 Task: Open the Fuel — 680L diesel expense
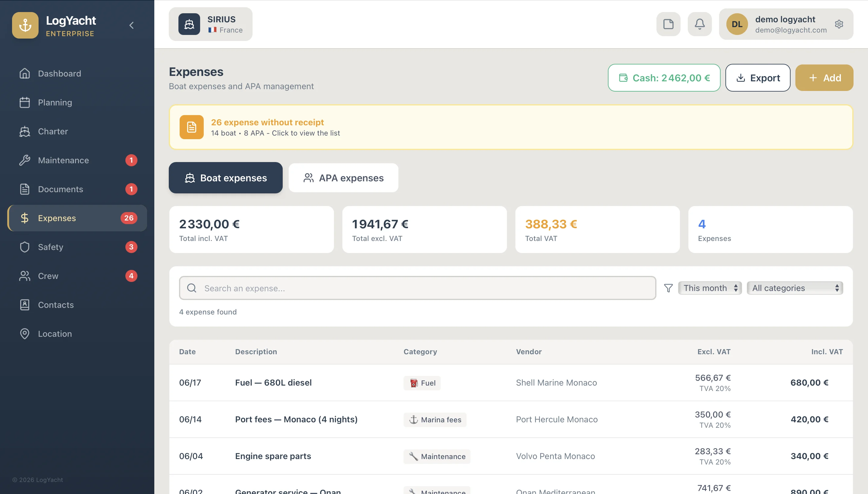point(511,383)
